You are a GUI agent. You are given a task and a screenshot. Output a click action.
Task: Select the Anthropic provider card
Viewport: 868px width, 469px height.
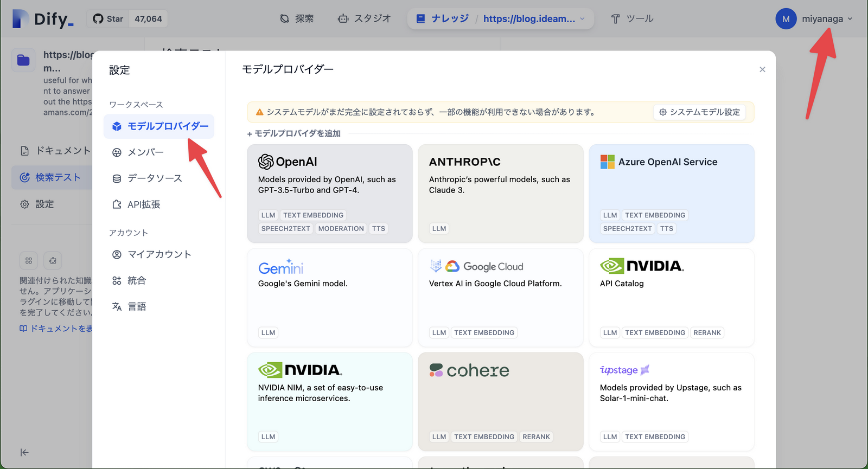click(501, 194)
